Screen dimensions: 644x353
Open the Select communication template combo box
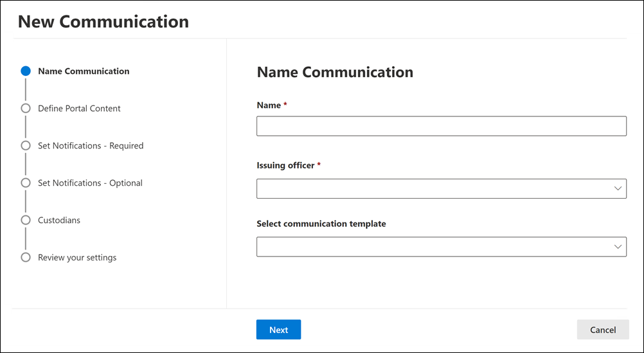[x=431, y=247]
